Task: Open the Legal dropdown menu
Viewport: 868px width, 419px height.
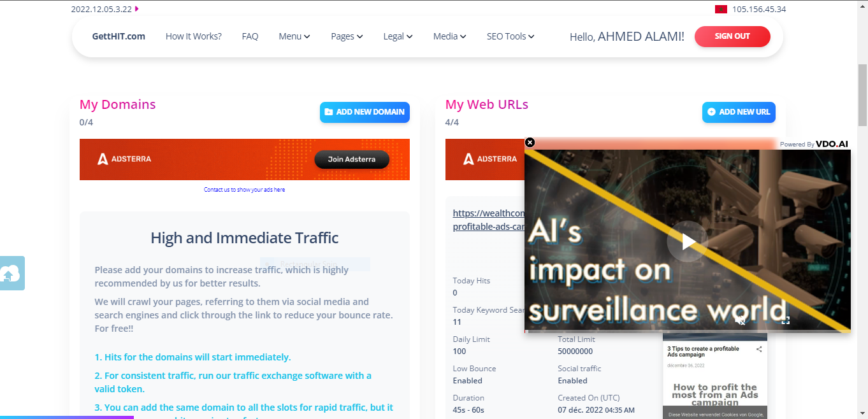Action: [x=398, y=36]
